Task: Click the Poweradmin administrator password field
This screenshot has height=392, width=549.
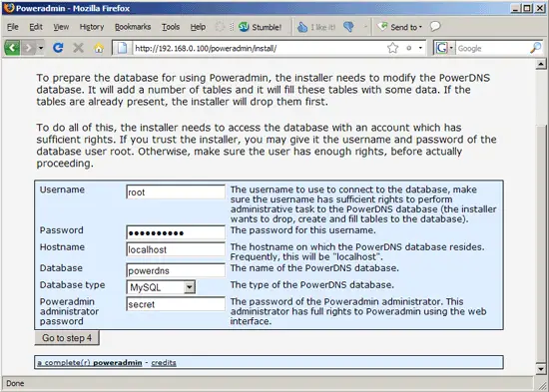Action: pos(176,304)
